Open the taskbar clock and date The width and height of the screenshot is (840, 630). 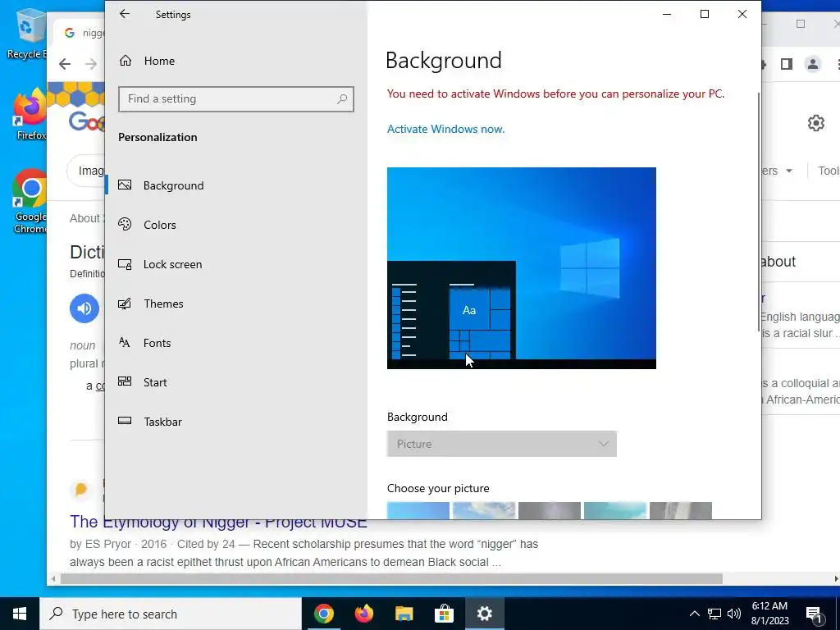click(769, 614)
